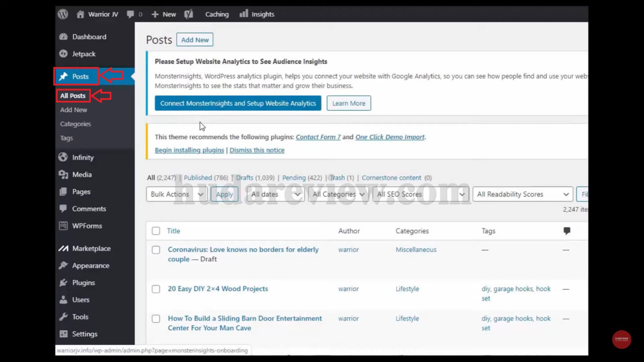
Task: Click Connect MonsterInsights and Setup Website Analytics
Action: (x=238, y=103)
